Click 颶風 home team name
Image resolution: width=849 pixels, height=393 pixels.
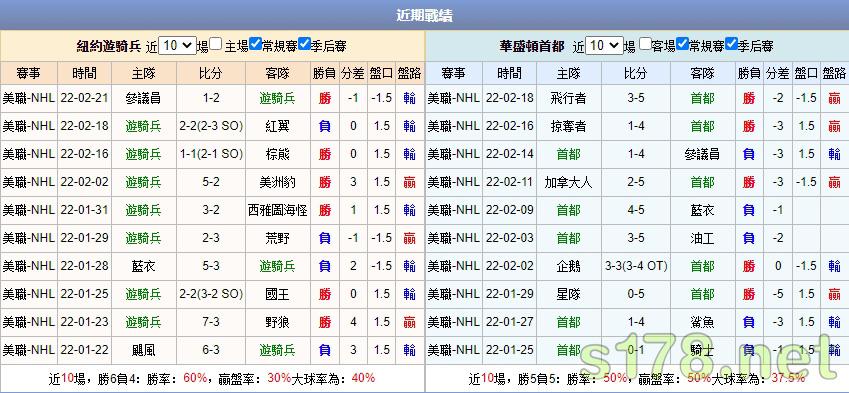coord(143,350)
